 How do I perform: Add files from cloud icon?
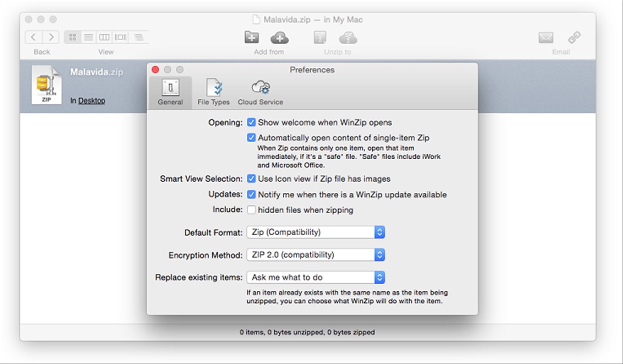point(279,37)
